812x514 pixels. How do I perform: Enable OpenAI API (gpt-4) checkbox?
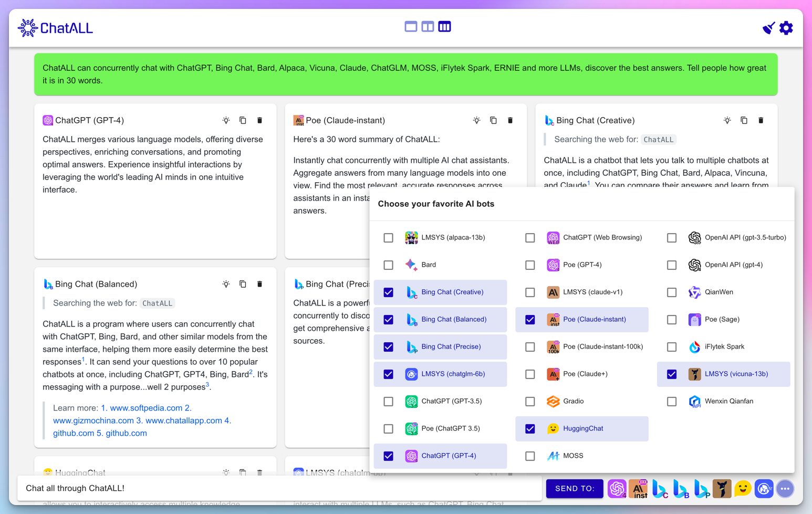[x=672, y=265]
